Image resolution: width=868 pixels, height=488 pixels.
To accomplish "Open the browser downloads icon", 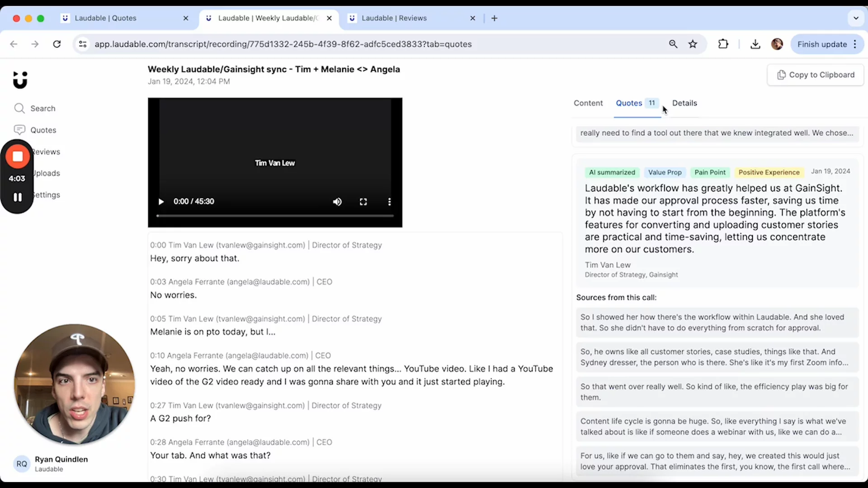I will (x=755, y=44).
